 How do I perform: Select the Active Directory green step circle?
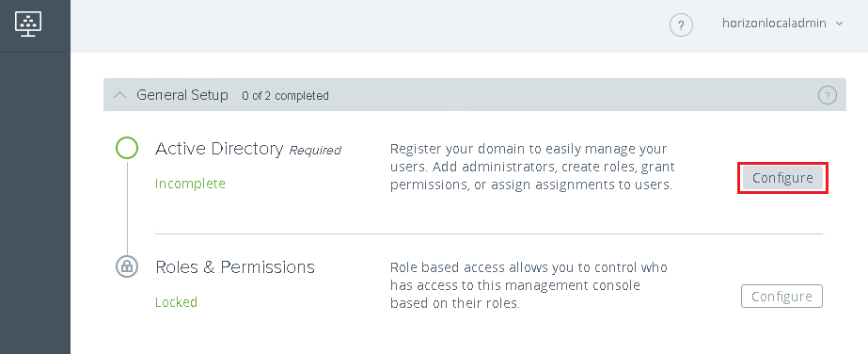[x=127, y=148]
